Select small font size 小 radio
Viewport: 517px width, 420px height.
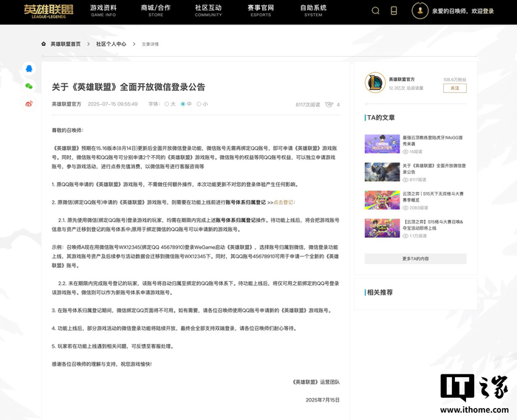199,104
